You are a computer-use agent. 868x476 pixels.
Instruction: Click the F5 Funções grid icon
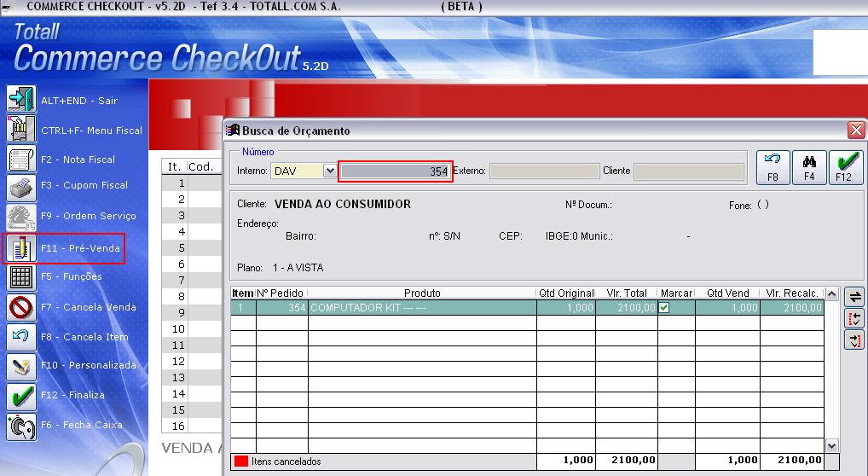point(20,276)
